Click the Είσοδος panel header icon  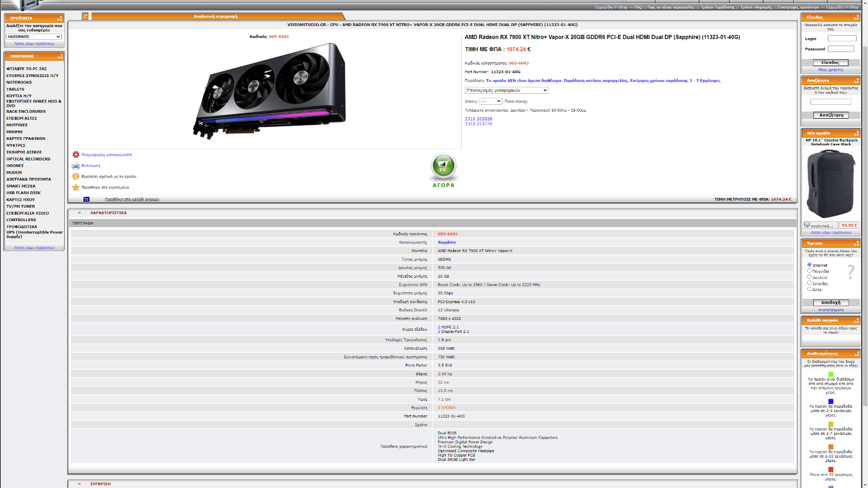tap(857, 17)
